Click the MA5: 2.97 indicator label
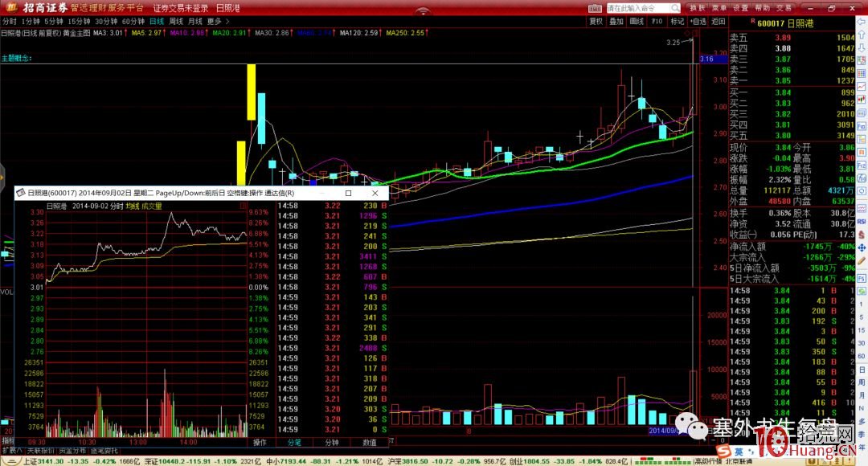The width and height of the screenshot is (868, 466). pyautogui.click(x=149, y=33)
